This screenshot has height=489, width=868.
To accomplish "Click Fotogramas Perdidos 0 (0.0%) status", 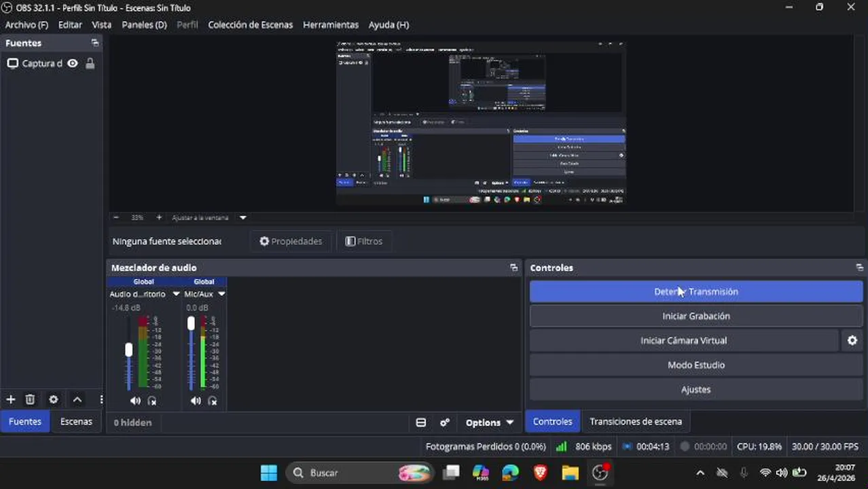I will (486, 447).
